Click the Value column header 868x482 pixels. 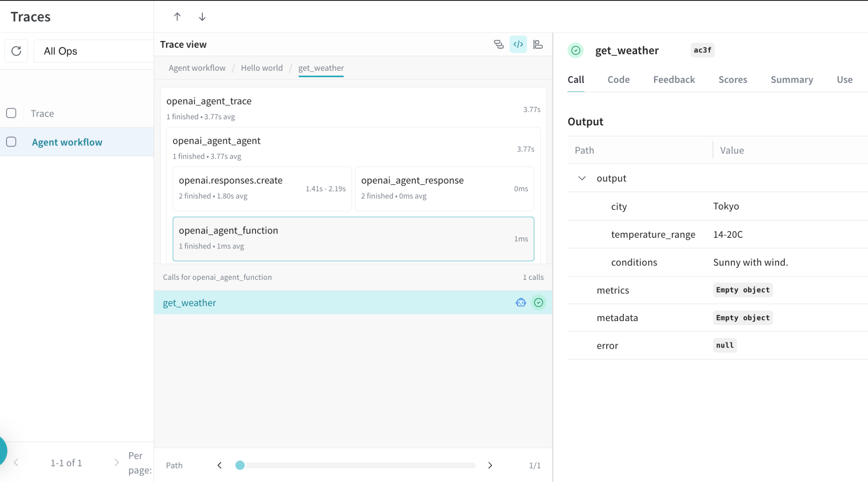click(732, 150)
